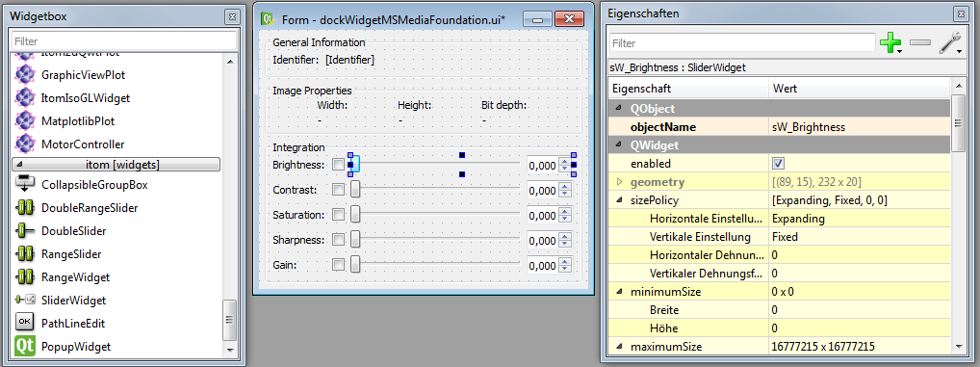Click the property editor scrollbar thumb
Screen dimensions: 980x367
point(958,124)
